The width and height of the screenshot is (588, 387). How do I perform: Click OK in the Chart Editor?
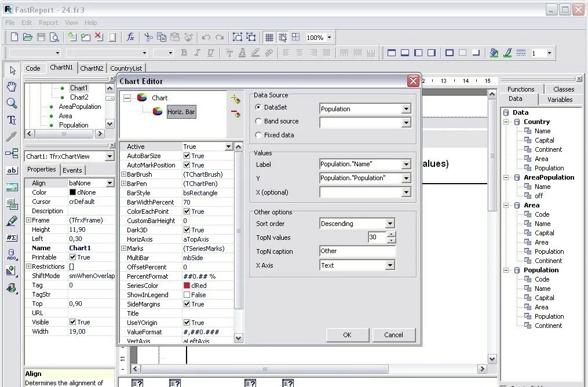[x=347, y=335]
